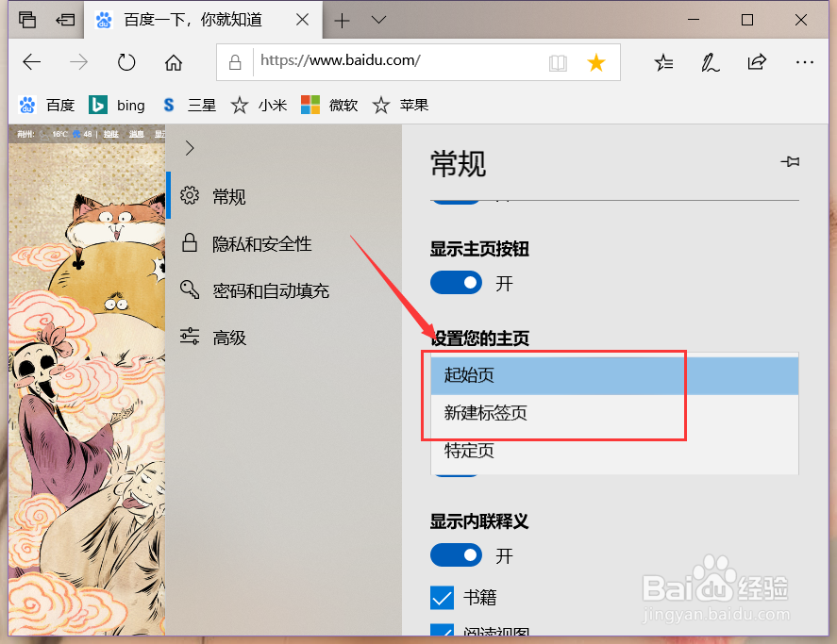
Task: Choose 起始页 from homepage dropdown
Action: 614,375
